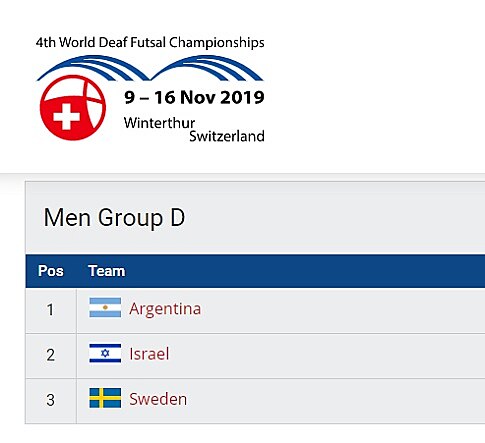This screenshot has height=443, width=485.
Task: Click the empty area of Sweden's row
Action: coord(337,401)
